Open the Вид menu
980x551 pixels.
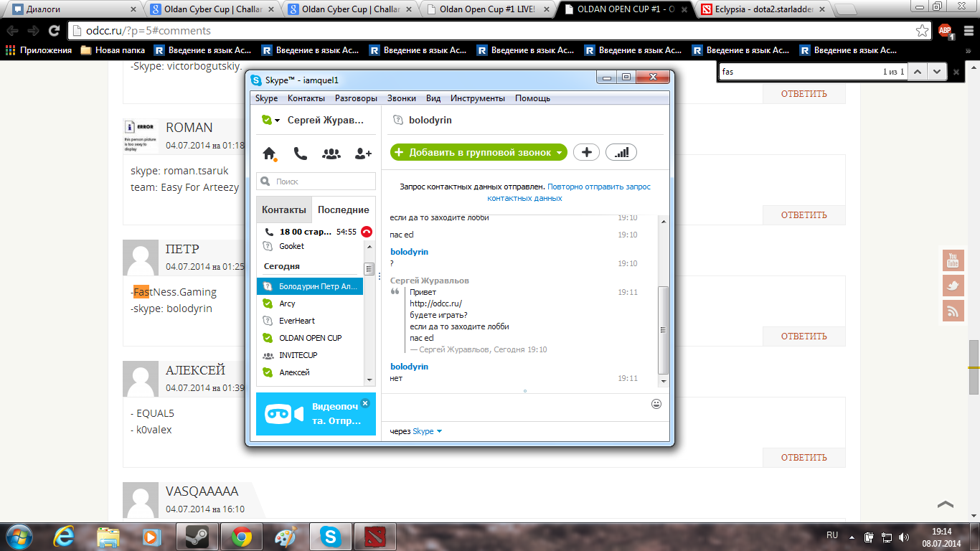click(433, 98)
